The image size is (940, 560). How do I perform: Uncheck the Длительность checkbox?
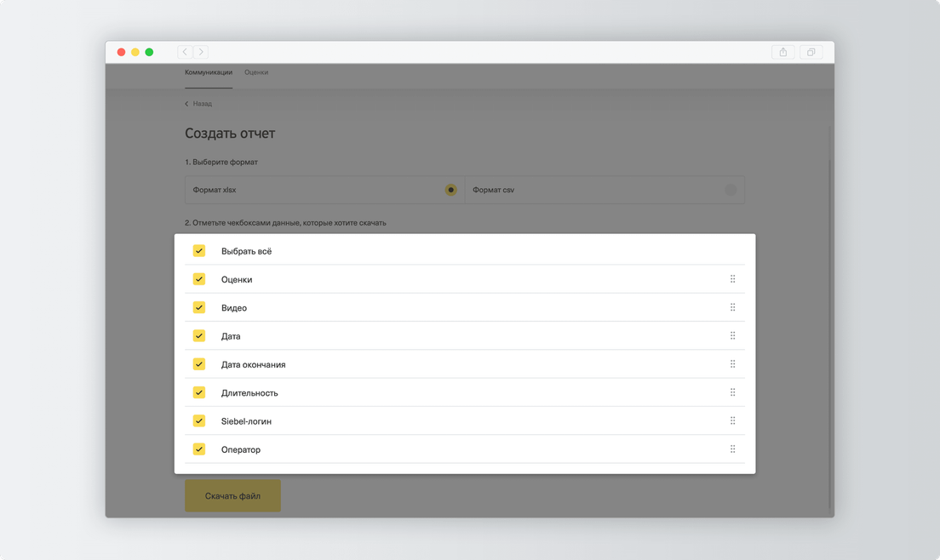click(x=199, y=392)
